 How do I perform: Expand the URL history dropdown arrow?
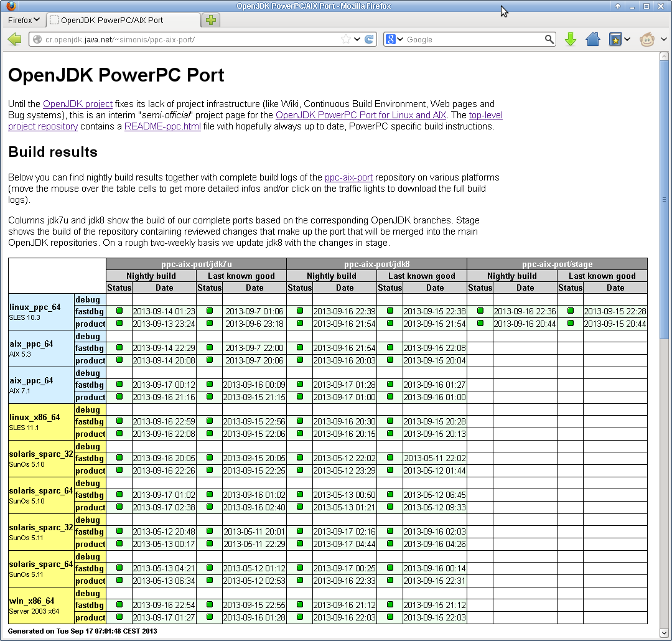[x=357, y=39]
